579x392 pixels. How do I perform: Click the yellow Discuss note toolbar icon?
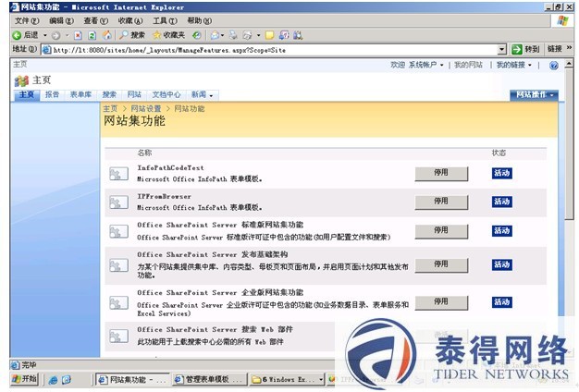(x=270, y=35)
